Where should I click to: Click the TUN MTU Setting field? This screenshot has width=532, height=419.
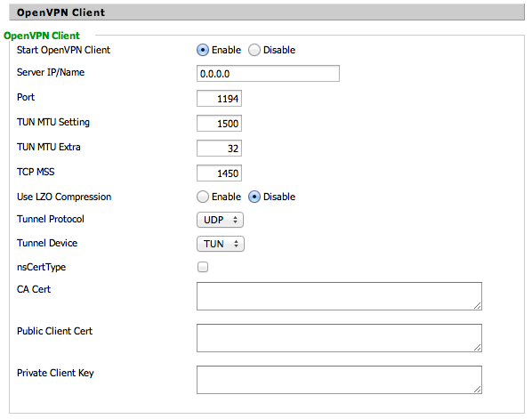(x=219, y=123)
